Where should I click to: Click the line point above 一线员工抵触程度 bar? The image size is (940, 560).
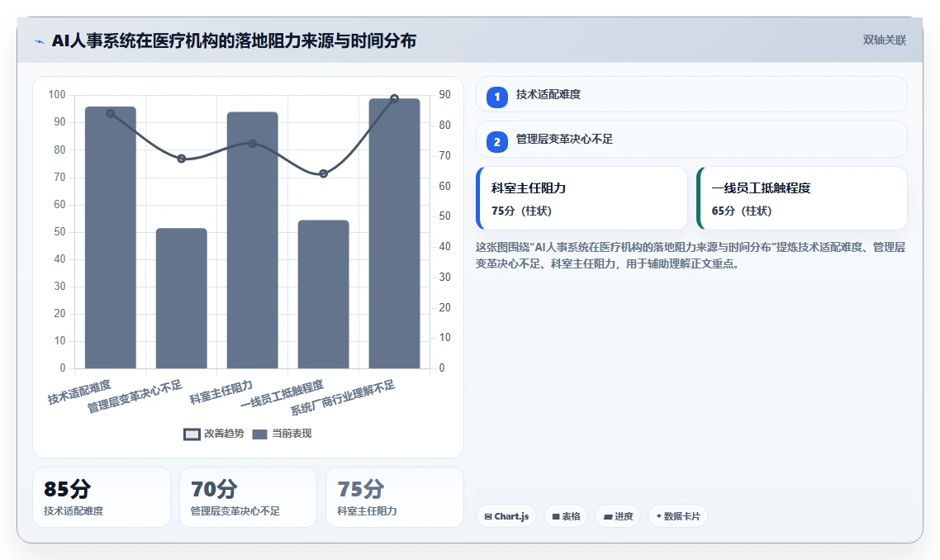pos(323,174)
